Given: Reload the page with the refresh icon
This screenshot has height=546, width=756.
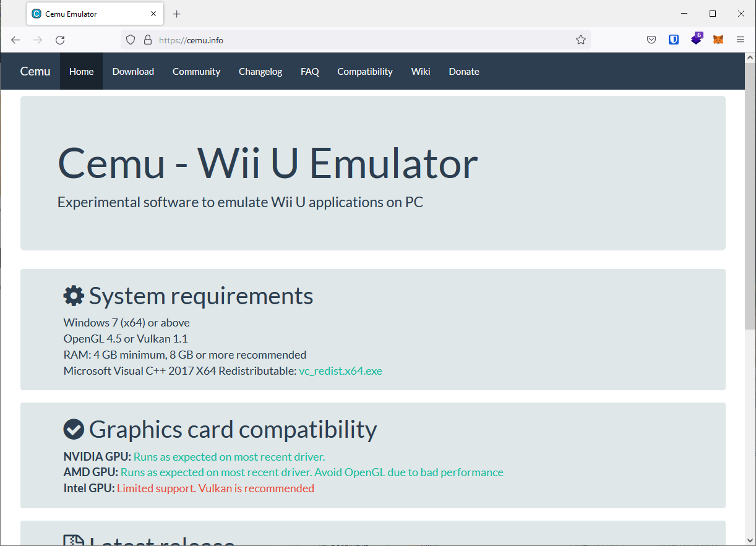Looking at the screenshot, I should 60,40.
